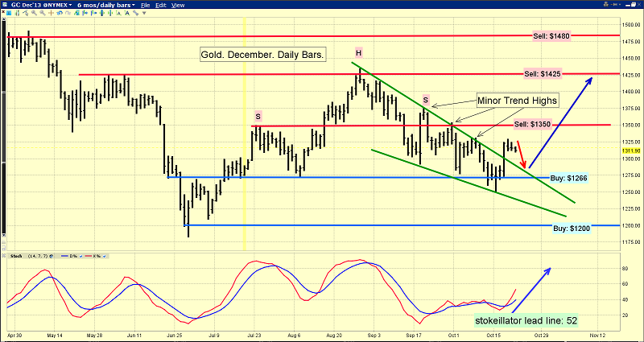Activate the orange crosshair cursor tool
644x342 pixels.
coord(51,13)
